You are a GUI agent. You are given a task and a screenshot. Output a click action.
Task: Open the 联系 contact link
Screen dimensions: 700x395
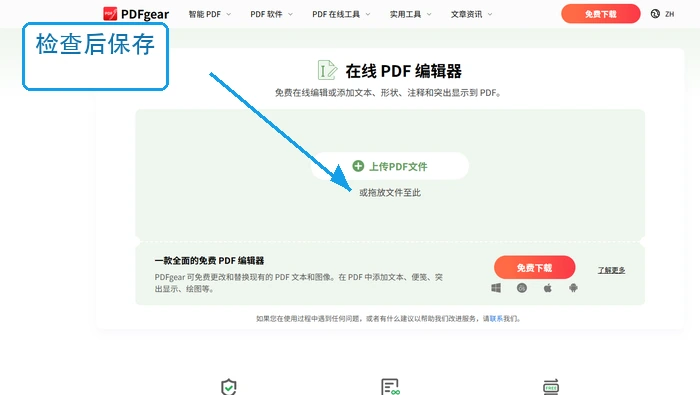tap(496, 318)
